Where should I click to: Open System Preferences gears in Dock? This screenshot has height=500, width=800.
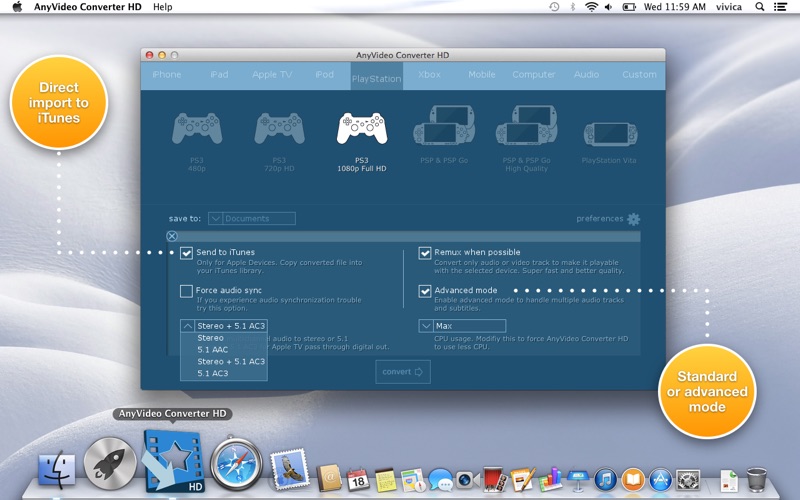(x=688, y=480)
